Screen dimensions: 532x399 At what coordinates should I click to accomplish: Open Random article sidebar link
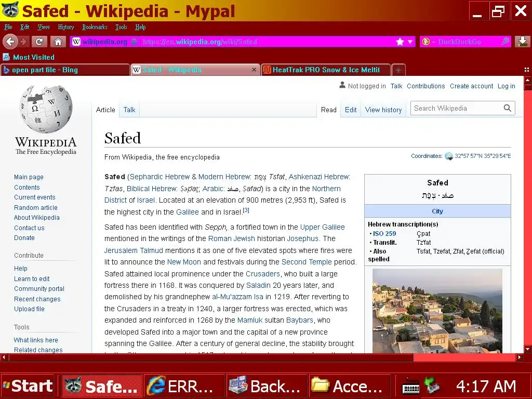(x=36, y=207)
